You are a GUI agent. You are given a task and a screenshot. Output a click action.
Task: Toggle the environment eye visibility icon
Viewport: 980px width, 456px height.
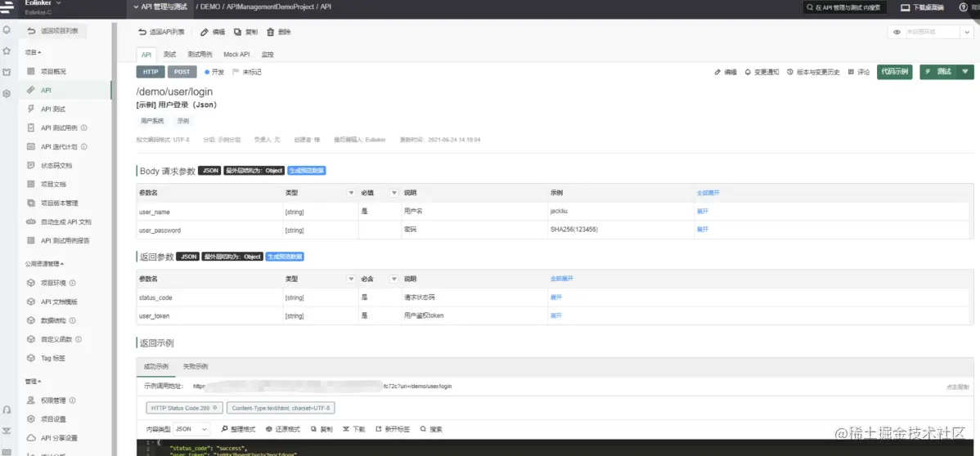(897, 32)
